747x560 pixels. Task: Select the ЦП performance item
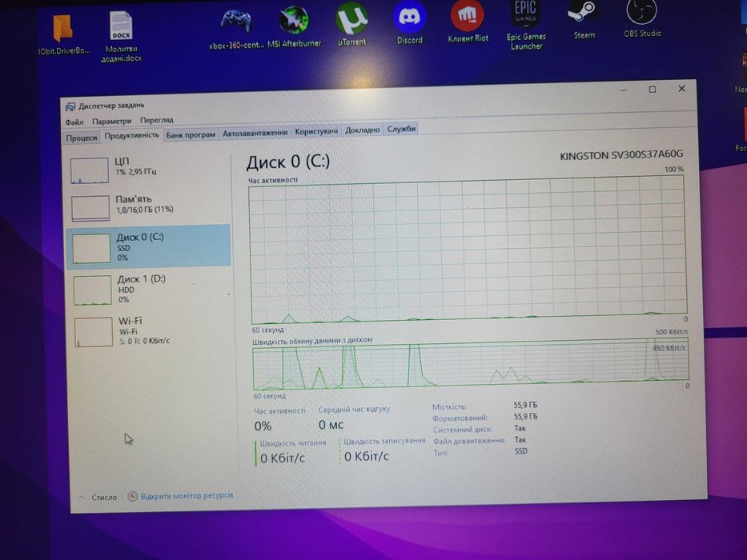[x=149, y=170]
